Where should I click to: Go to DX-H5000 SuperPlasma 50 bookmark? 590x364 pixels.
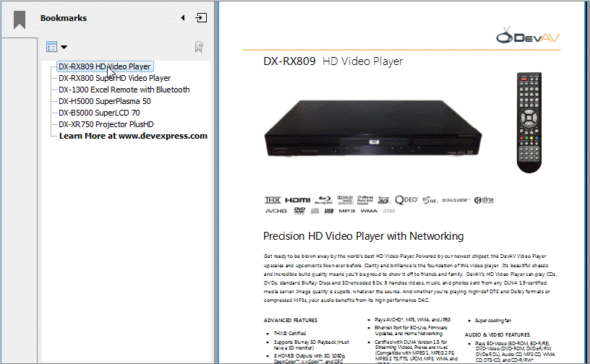104,101
